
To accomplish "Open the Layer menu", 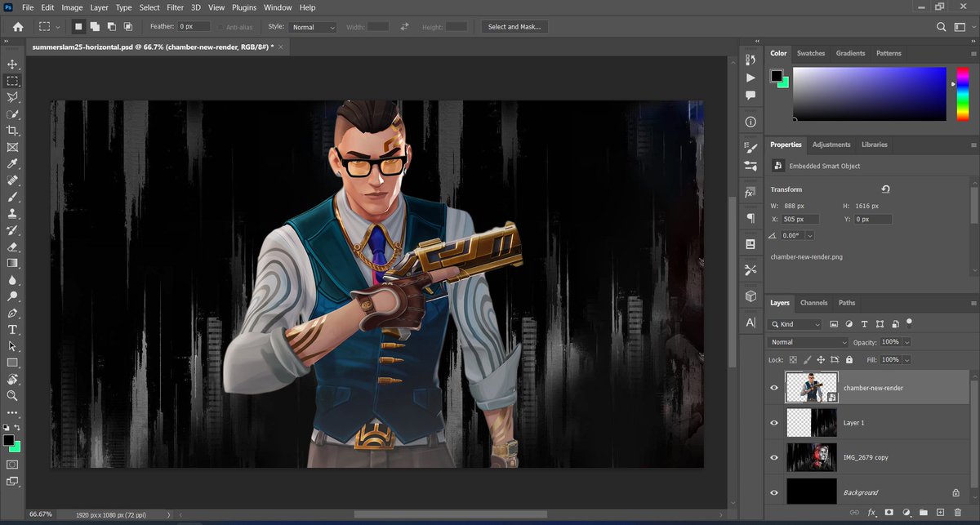I will coord(99,7).
